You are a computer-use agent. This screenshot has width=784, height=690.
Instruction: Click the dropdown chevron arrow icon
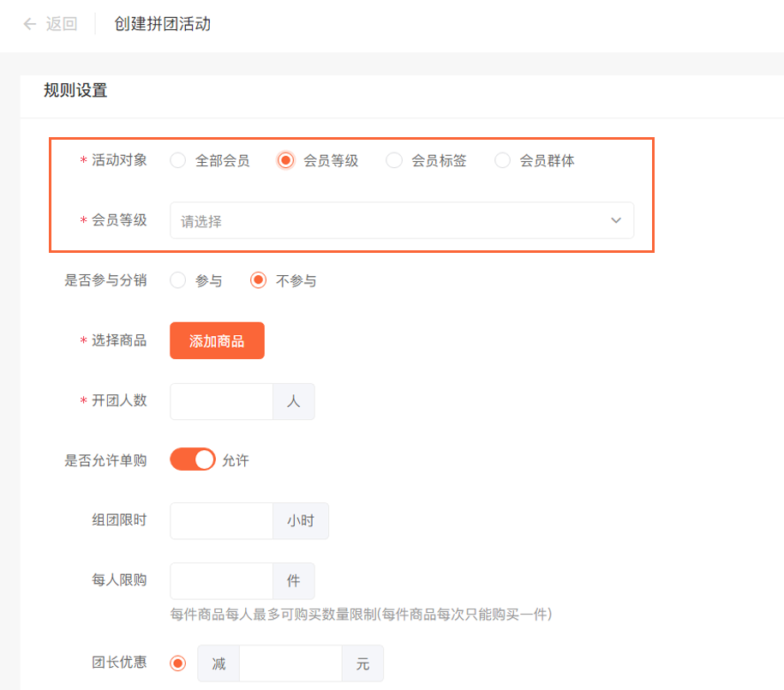click(x=616, y=220)
